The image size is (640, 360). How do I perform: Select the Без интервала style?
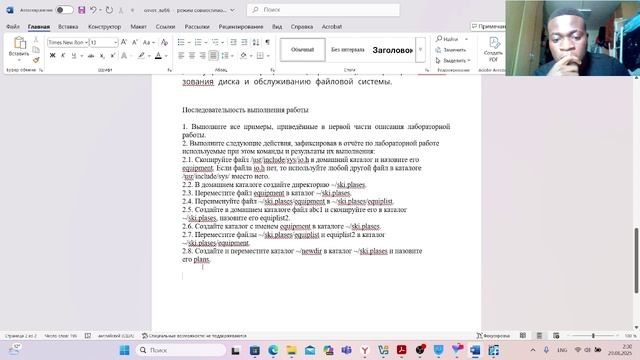click(x=348, y=50)
